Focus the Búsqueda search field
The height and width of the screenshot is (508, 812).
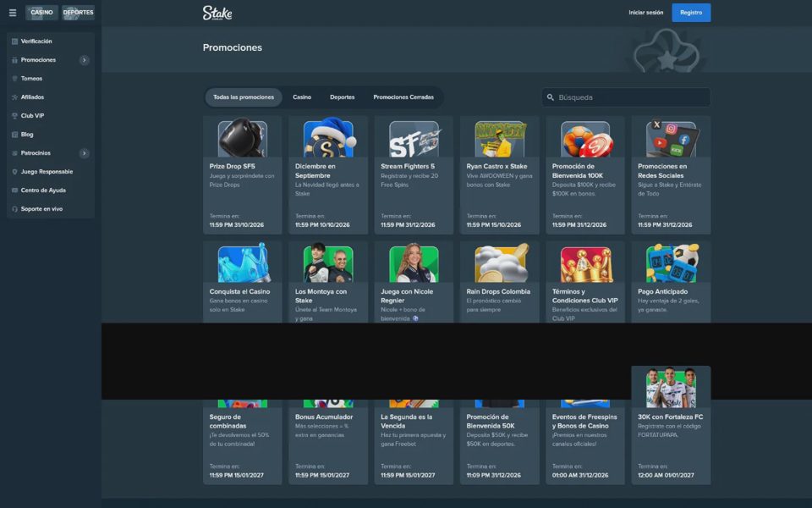tap(626, 97)
